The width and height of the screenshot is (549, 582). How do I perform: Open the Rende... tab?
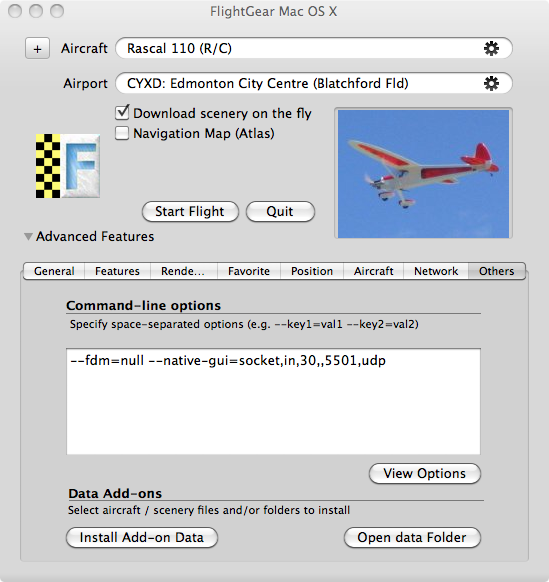183,271
